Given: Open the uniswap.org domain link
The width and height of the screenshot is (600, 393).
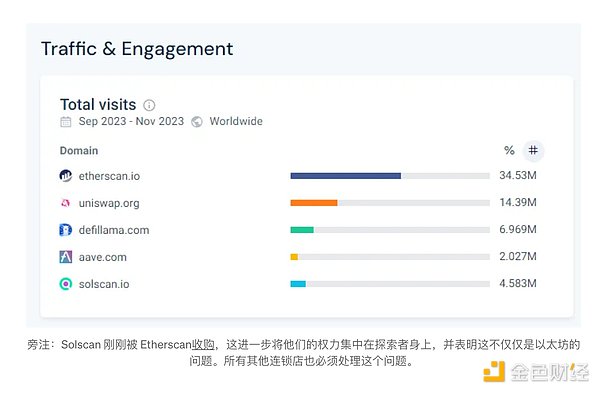Looking at the screenshot, I should click(x=109, y=203).
